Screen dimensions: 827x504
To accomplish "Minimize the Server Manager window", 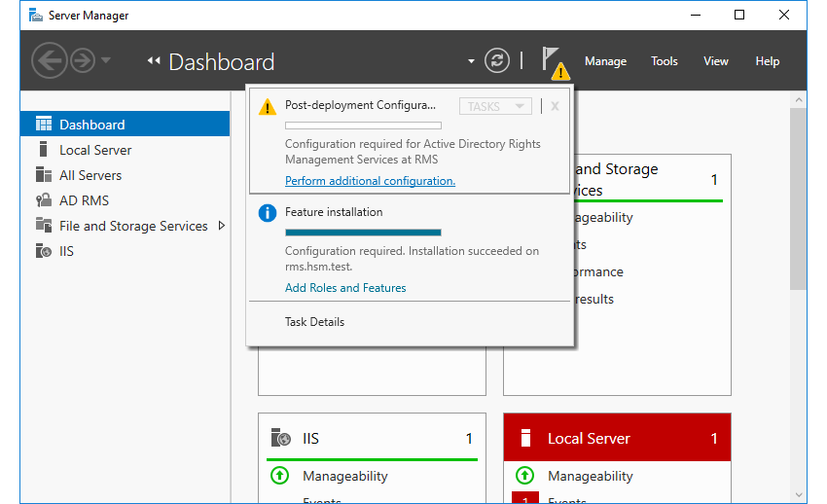I will (x=696, y=15).
